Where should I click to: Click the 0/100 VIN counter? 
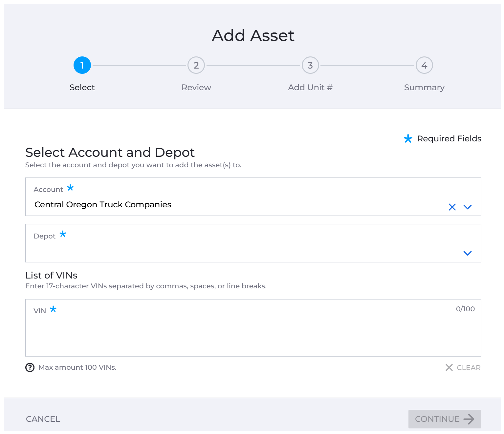(465, 309)
